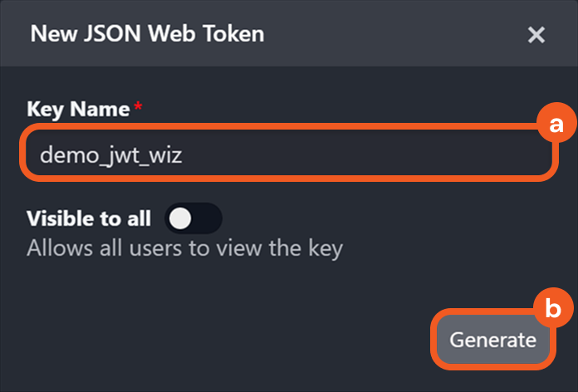Click the "Allows all users" helper text
The image size is (578, 392).
184,247
